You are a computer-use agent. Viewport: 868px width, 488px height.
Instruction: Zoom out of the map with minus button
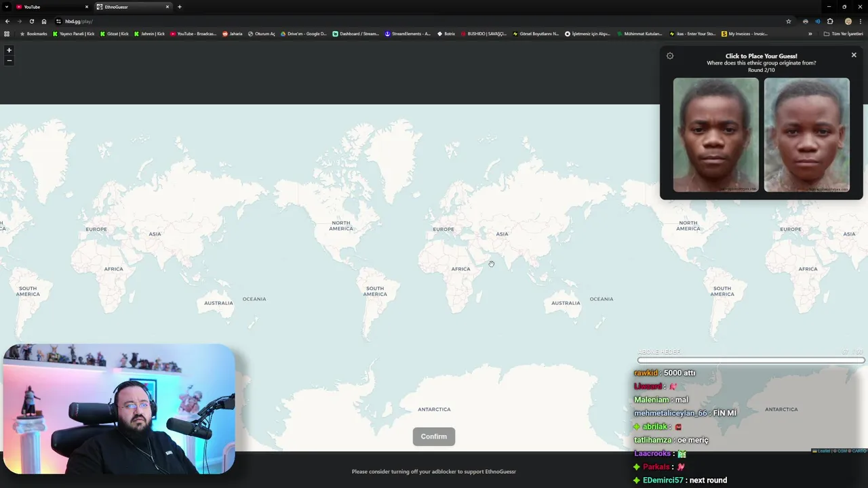9,60
